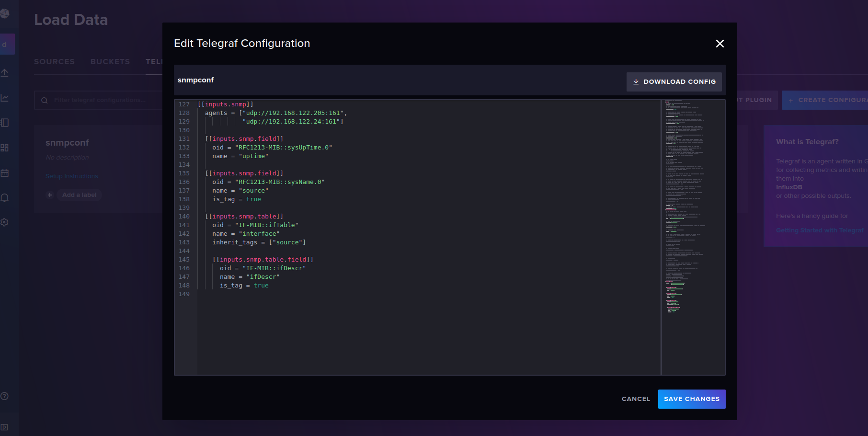Open Alerts bell sidebar icon
Viewport: 868px width, 436px height.
click(x=5, y=197)
